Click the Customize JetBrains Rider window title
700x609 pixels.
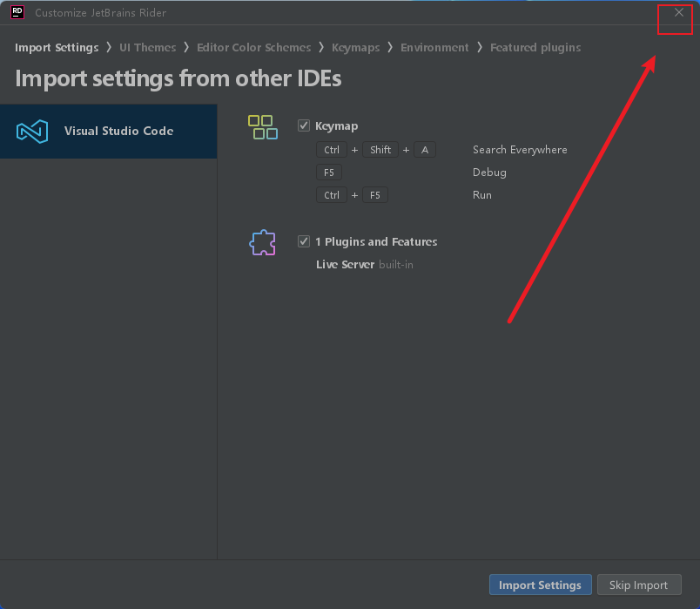[x=100, y=12]
